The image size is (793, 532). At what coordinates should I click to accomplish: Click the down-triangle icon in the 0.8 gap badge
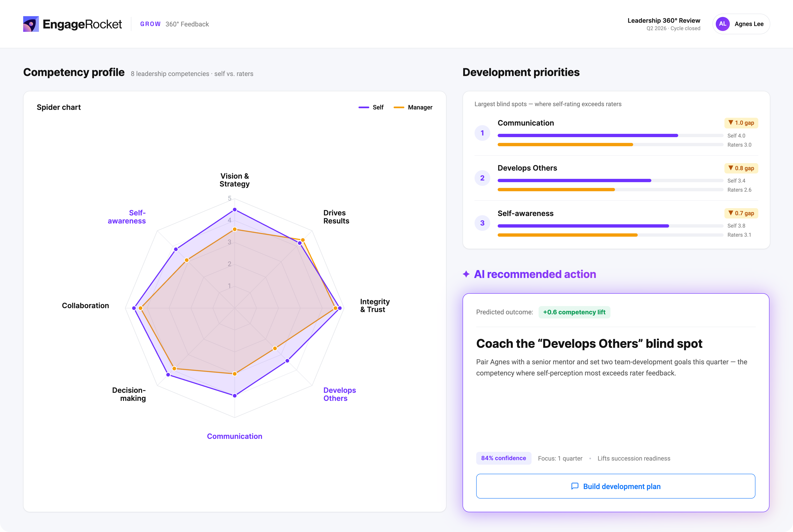click(x=731, y=168)
